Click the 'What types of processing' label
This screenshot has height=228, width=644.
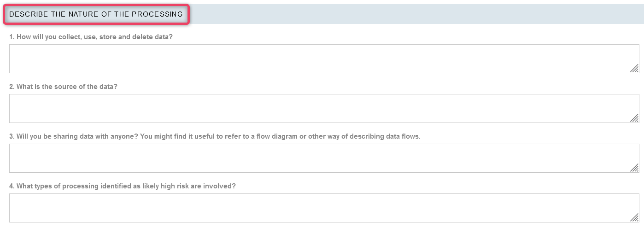pyautogui.click(x=123, y=186)
